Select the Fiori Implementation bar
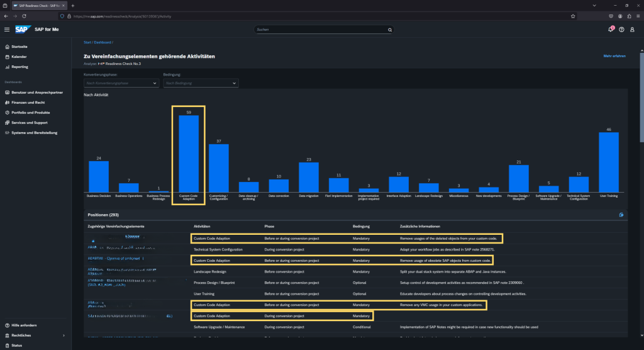The height and width of the screenshot is (350, 644). (x=338, y=185)
